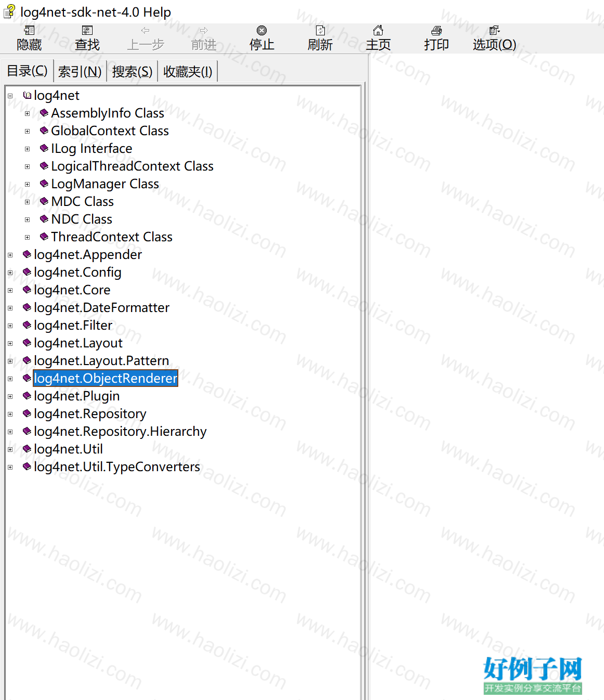Screen dimensions: 604x700
Task: Click the Print (打印) toolbar icon
Action: 437,31
